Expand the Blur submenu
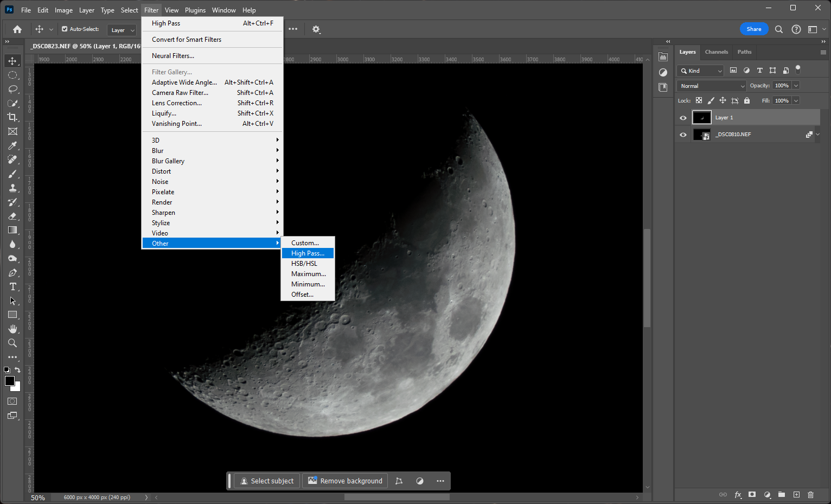Viewport: 831px width, 504px height. (x=212, y=151)
